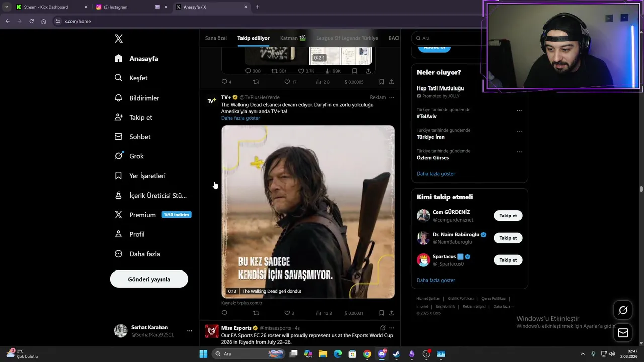Show more trends under Neler oluyor
This screenshot has height=362, width=644.
click(436, 174)
